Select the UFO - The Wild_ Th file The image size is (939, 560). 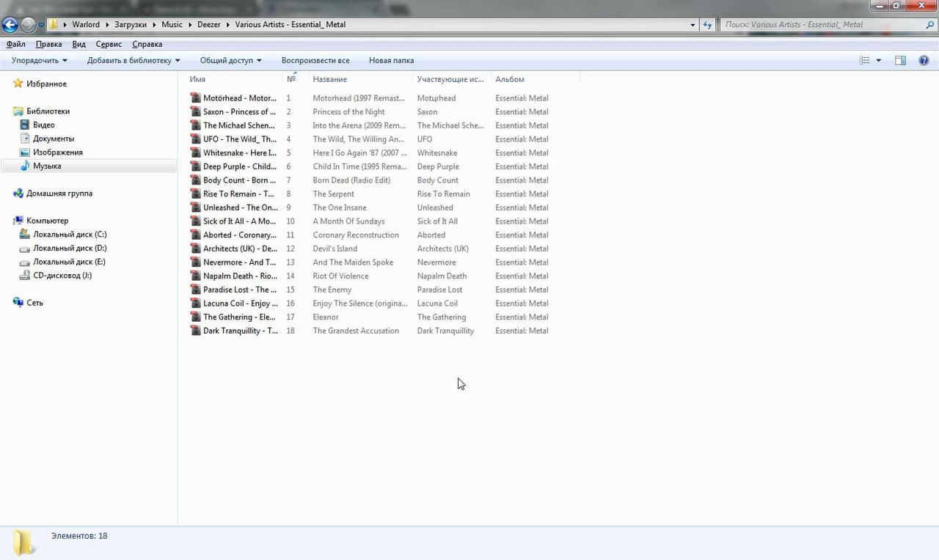tap(234, 139)
